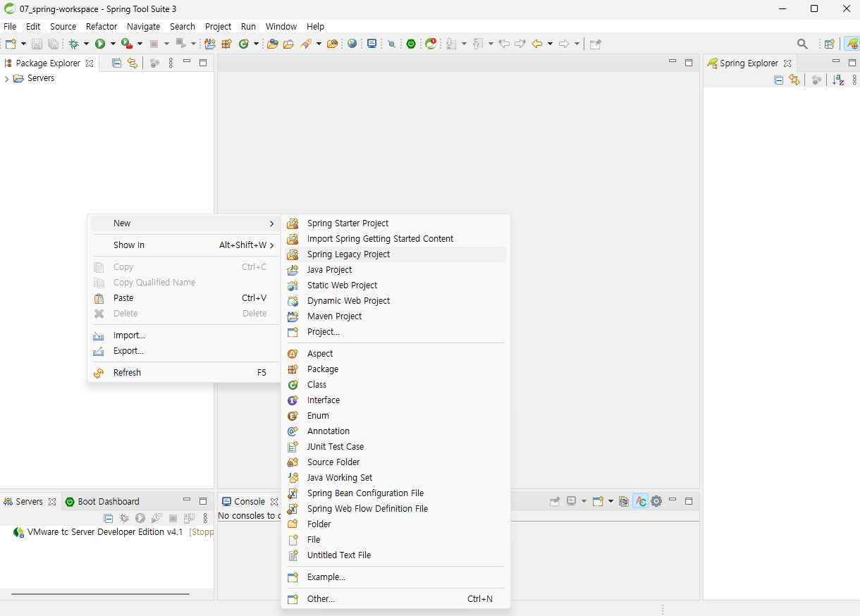Choose JUnit Test Case entry
The image size is (860, 616).
click(x=395, y=447)
